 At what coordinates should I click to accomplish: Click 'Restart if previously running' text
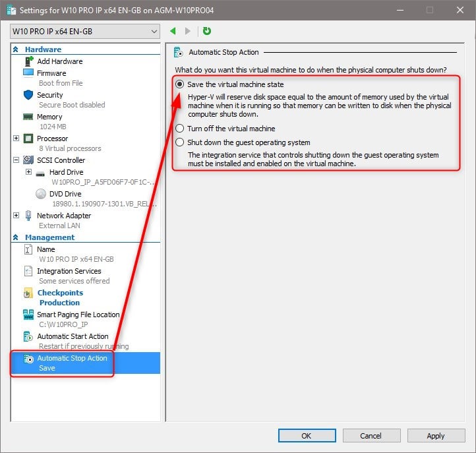(x=84, y=346)
